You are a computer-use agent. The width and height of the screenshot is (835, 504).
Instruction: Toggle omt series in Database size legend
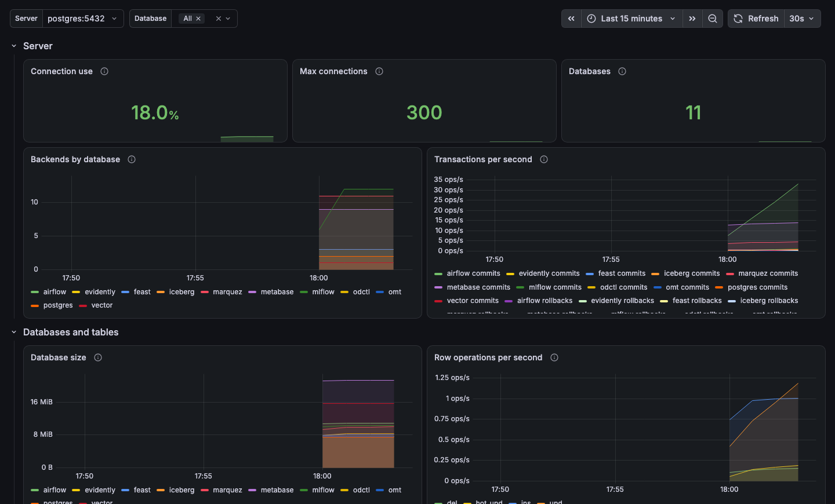pos(395,490)
